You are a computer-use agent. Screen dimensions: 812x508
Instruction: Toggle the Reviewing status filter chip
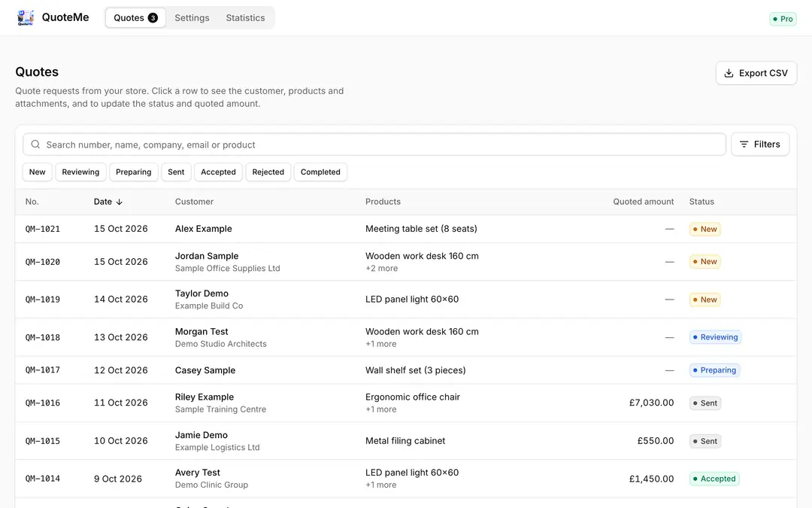80,172
